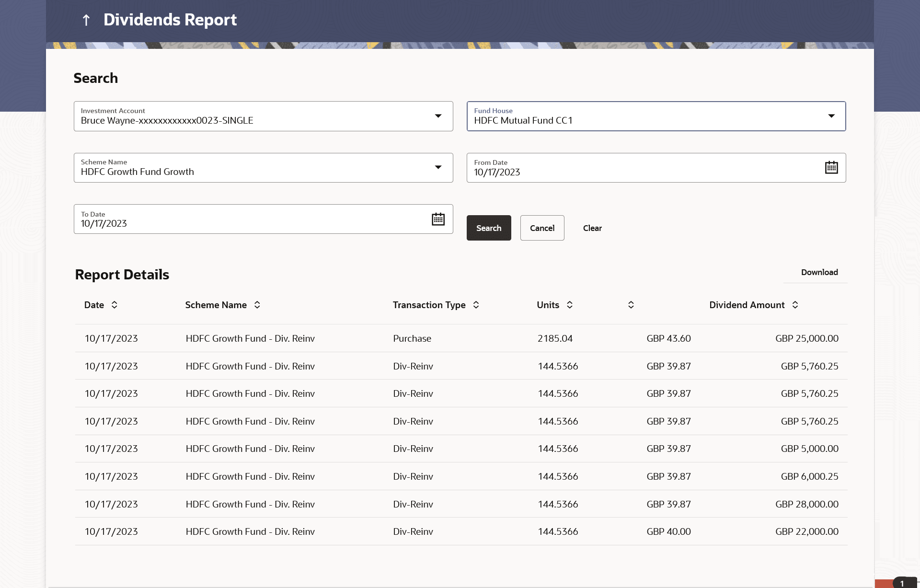Sort the unlabeled price column
The height and width of the screenshot is (588, 920).
click(x=631, y=305)
